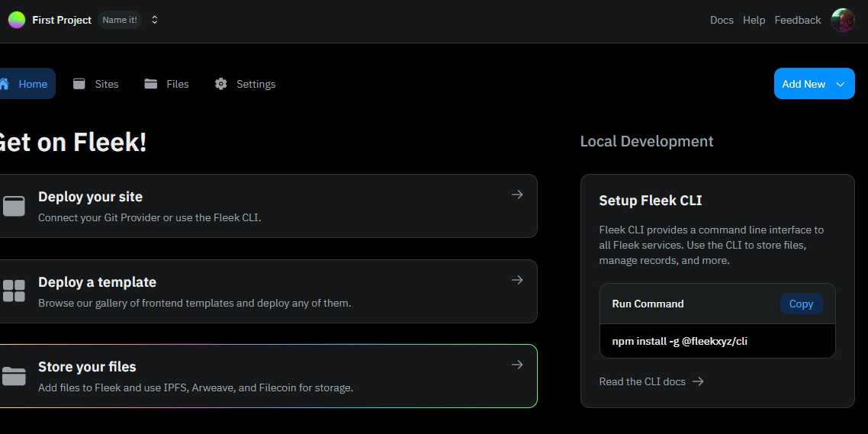This screenshot has width=868, height=434.
Task: Click the Sites browser-window icon
Action: point(79,84)
